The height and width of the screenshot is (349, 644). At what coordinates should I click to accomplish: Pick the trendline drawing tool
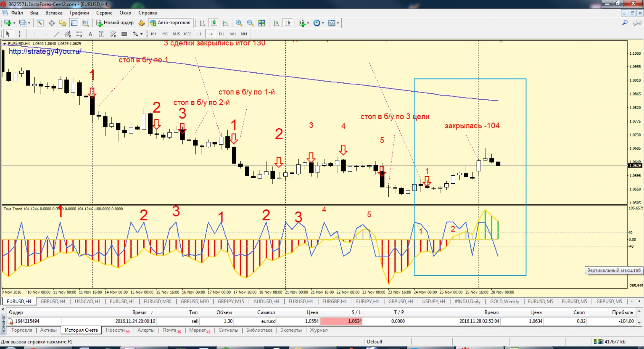[x=57, y=34]
